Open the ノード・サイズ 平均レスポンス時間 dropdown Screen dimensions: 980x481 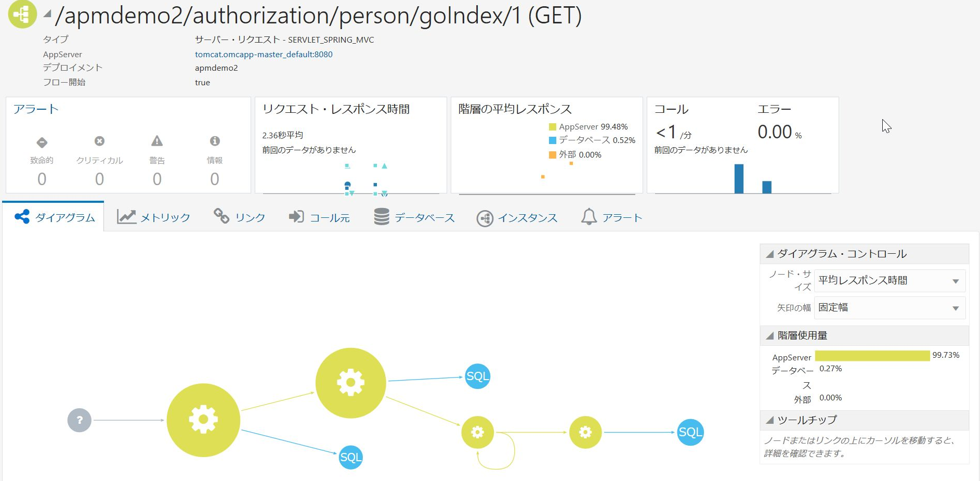(x=890, y=281)
